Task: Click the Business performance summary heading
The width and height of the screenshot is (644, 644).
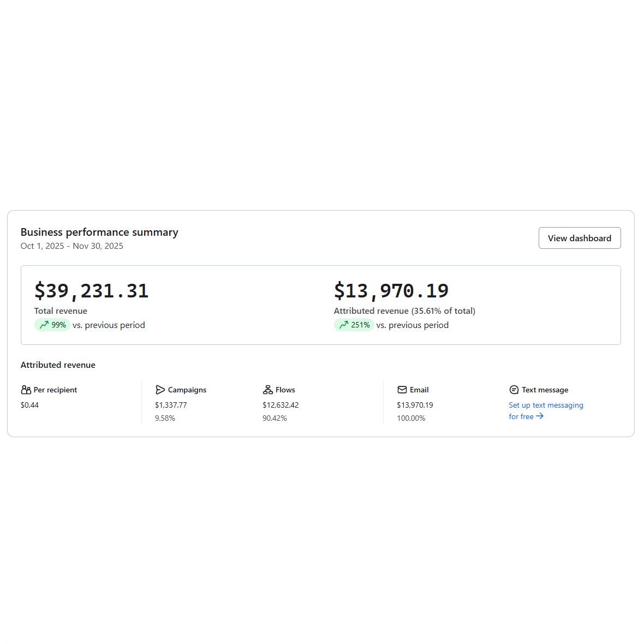Action: coord(99,232)
